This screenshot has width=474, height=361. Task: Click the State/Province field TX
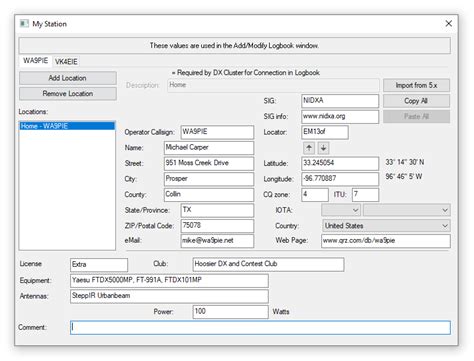pyautogui.click(x=217, y=210)
